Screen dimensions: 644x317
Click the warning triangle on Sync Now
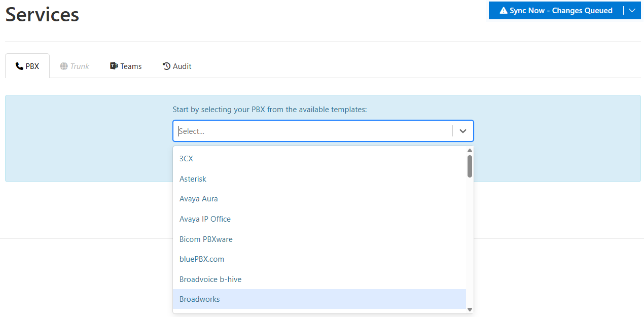coord(504,10)
